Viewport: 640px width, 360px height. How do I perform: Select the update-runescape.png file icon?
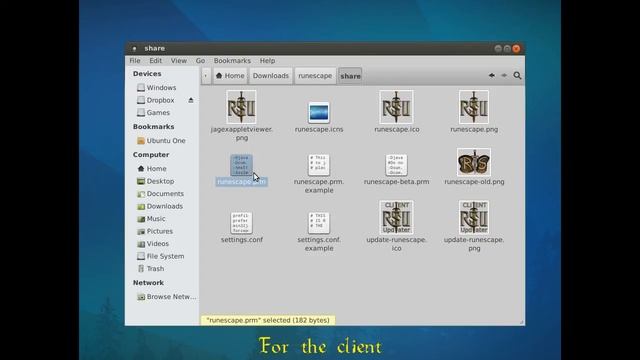tap(473, 217)
